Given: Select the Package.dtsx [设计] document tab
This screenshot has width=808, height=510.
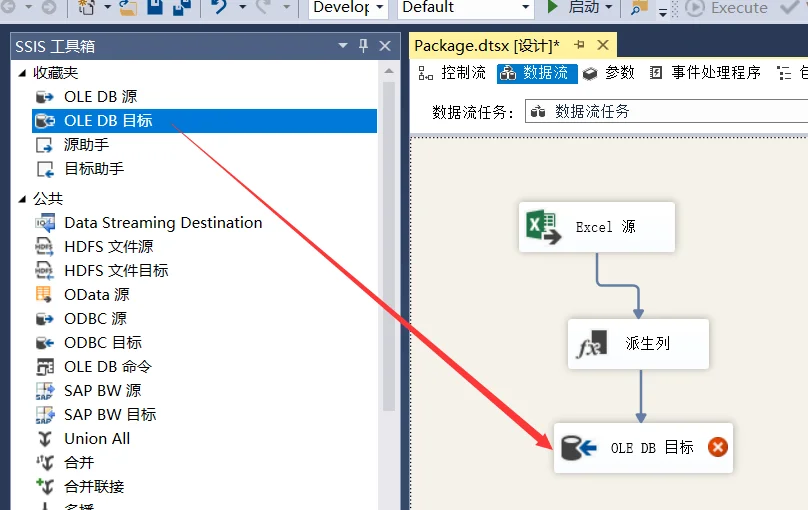Looking at the screenshot, I should (486, 46).
